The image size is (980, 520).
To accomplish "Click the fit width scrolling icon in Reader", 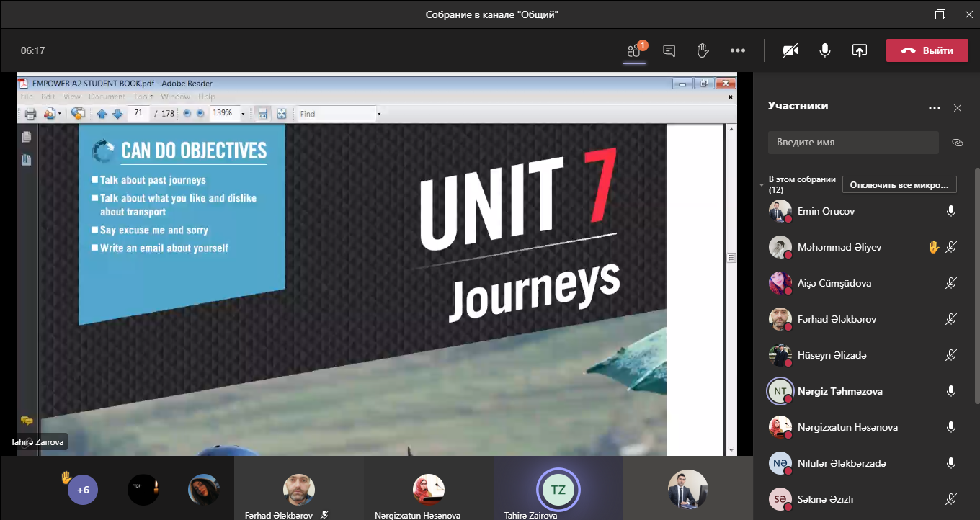I will (263, 114).
